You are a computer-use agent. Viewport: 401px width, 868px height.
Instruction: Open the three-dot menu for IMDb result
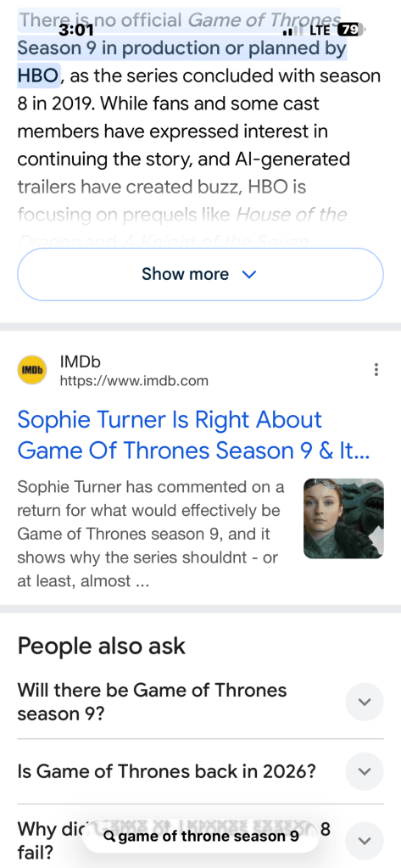[x=376, y=370]
